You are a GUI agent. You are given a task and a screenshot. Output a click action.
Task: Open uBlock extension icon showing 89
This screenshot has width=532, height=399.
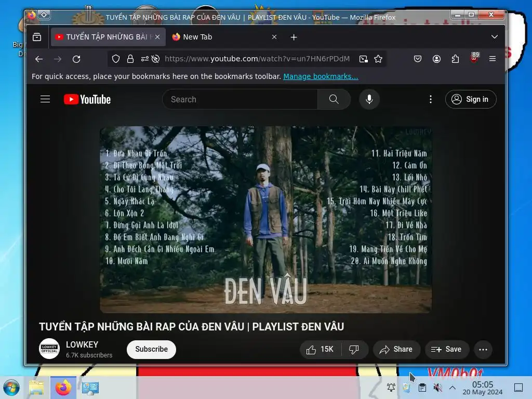474,58
